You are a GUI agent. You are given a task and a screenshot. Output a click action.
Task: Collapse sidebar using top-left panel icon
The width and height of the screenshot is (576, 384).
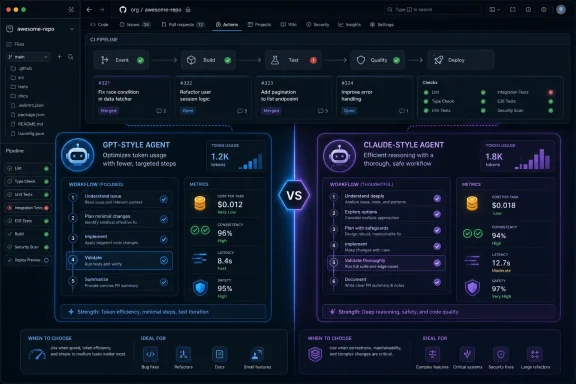click(x=71, y=10)
